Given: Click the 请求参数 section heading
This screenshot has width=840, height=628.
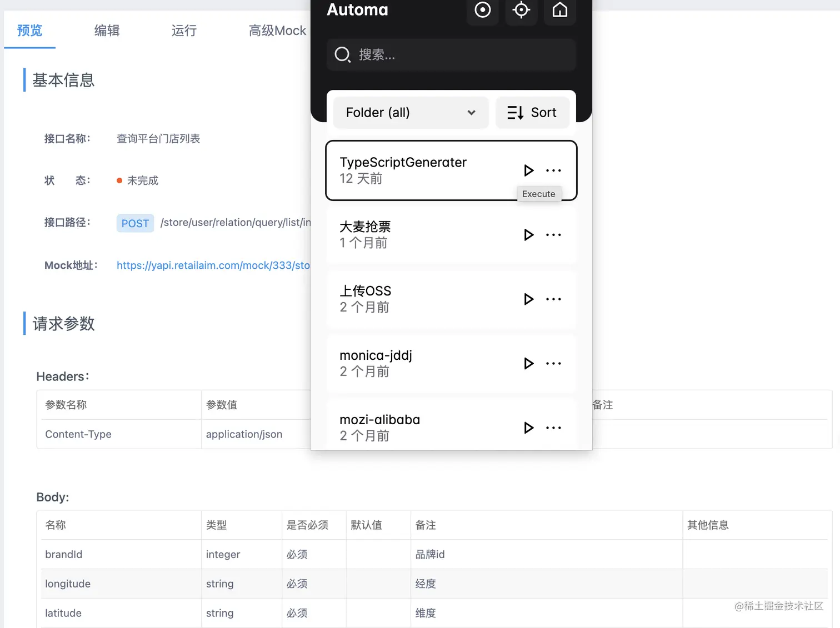Looking at the screenshot, I should 63,324.
